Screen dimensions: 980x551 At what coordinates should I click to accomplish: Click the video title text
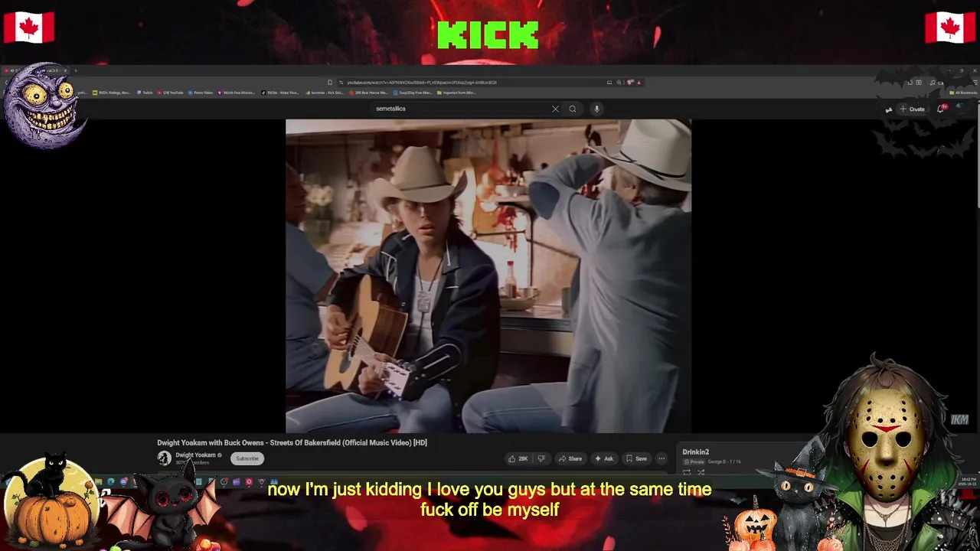pos(292,442)
